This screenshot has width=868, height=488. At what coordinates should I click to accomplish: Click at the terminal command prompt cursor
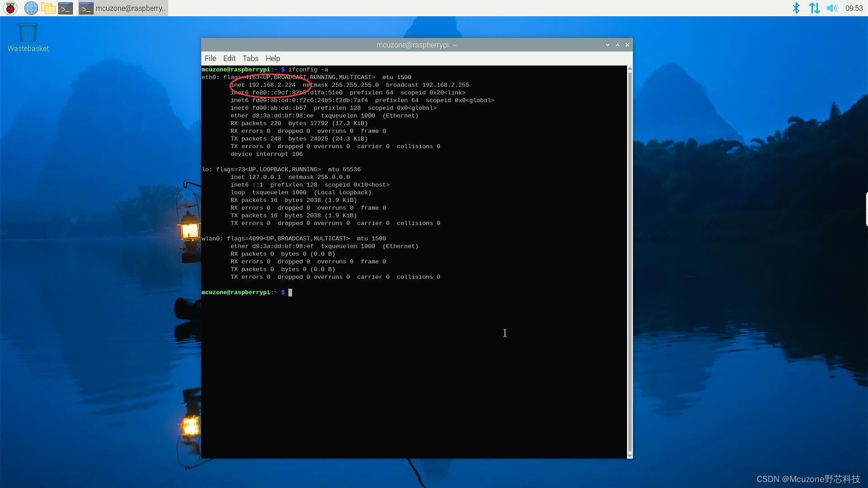pos(290,292)
